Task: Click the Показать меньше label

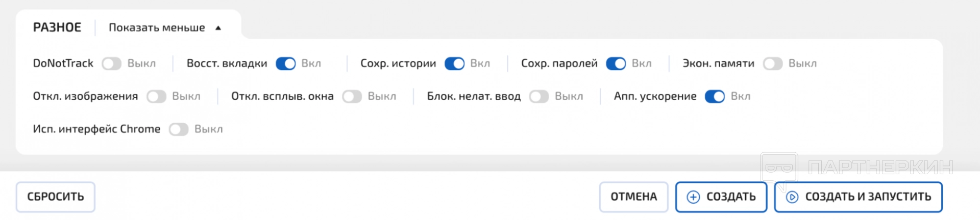Action: pyautogui.click(x=157, y=28)
